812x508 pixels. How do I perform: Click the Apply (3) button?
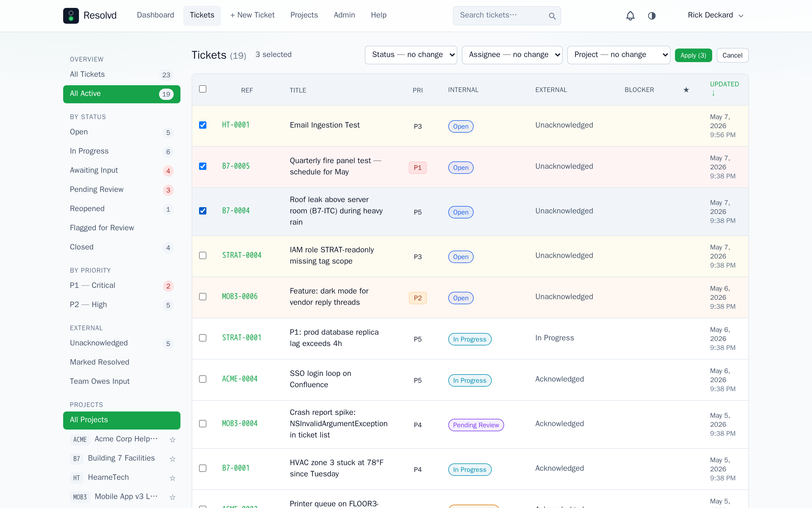click(693, 55)
